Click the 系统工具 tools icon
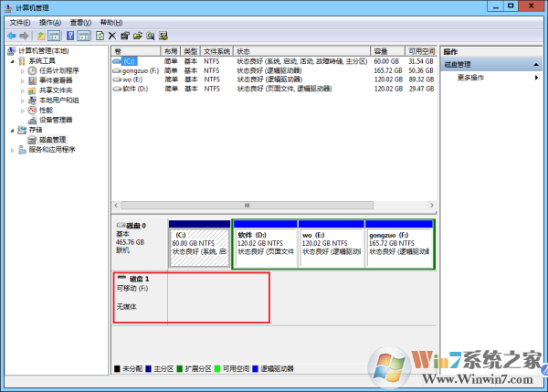The width and height of the screenshot is (548, 392). [x=22, y=61]
